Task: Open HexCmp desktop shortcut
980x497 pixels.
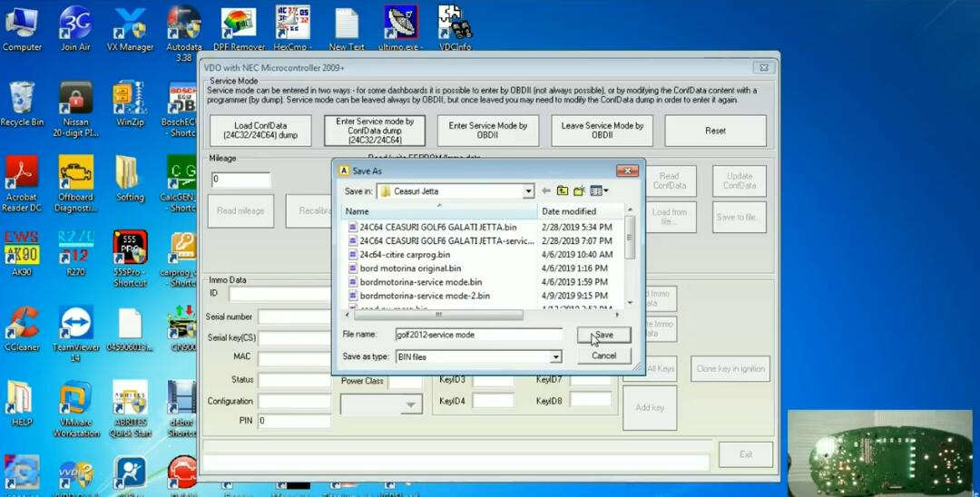Action: click(x=292, y=28)
